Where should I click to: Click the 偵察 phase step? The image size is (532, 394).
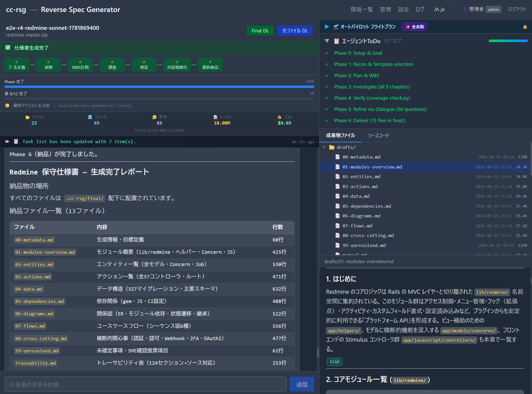48,65
